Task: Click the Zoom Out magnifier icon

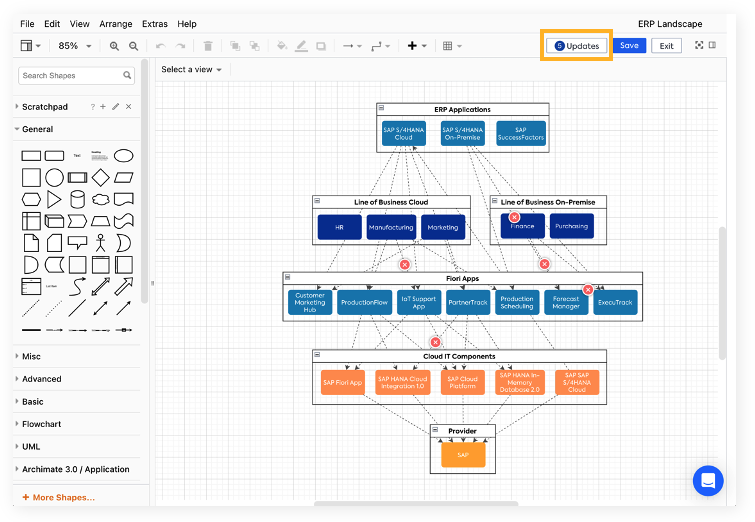Action: pyautogui.click(x=133, y=46)
